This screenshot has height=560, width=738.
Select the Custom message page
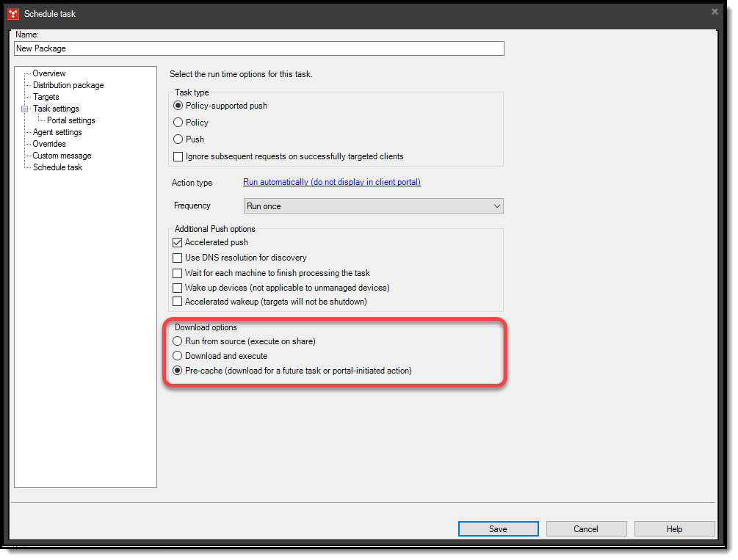61,155
